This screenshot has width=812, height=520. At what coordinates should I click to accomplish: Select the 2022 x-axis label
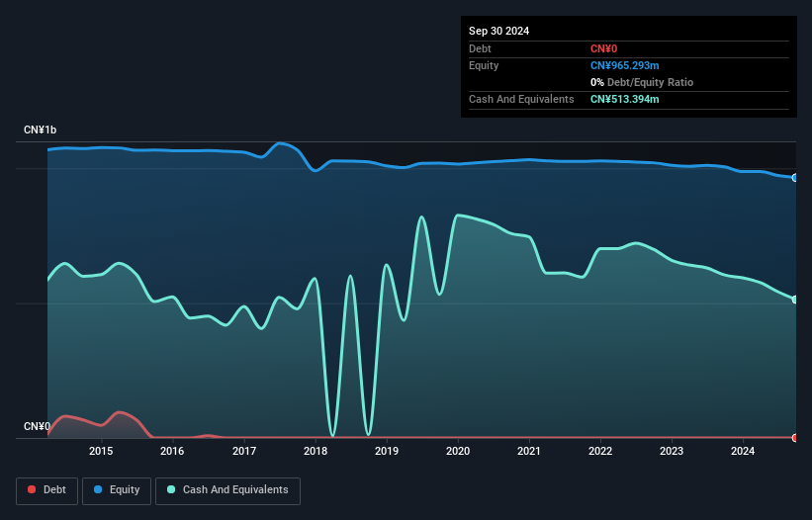tap(600, 451)
